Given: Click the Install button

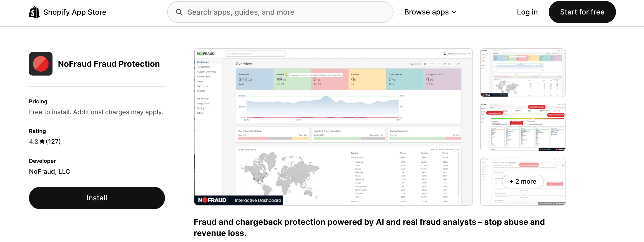Looking at the screenshot, I should click(97, 198).
